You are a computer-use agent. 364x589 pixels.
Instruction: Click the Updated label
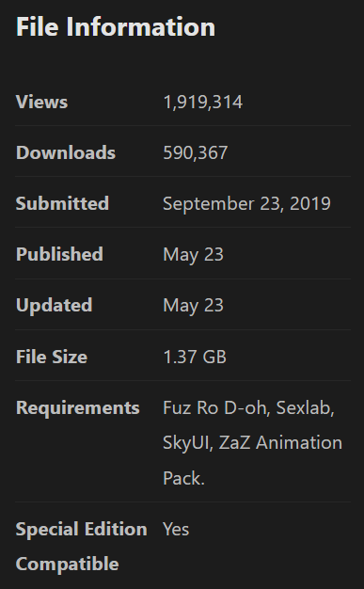[x=55, y=305]
